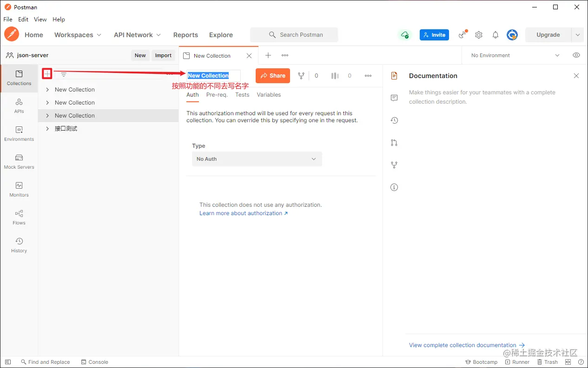Expand the second New Collection row

tap(47, 103)
